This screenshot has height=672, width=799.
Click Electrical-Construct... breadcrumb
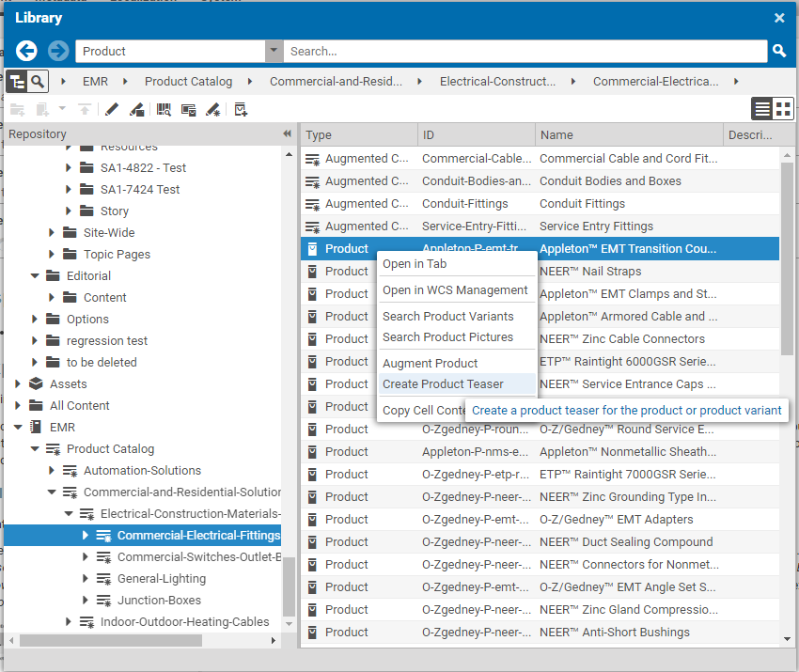pos(497,82)
